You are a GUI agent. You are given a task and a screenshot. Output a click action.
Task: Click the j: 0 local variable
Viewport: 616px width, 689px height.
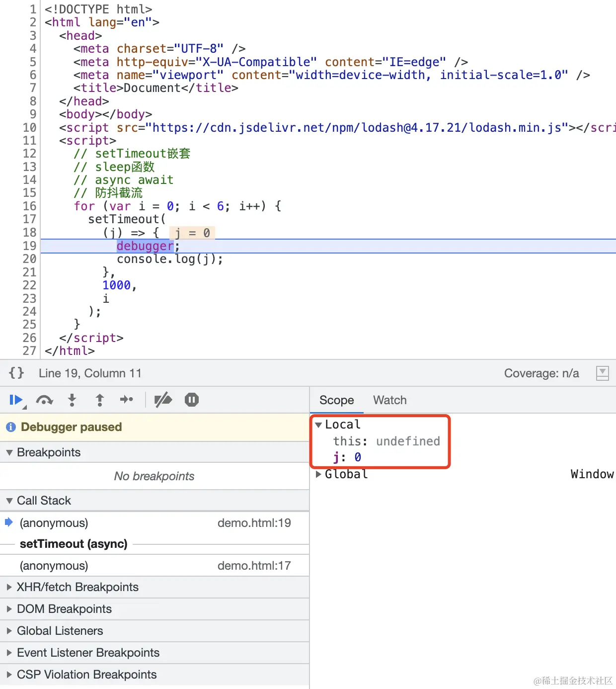347,457
